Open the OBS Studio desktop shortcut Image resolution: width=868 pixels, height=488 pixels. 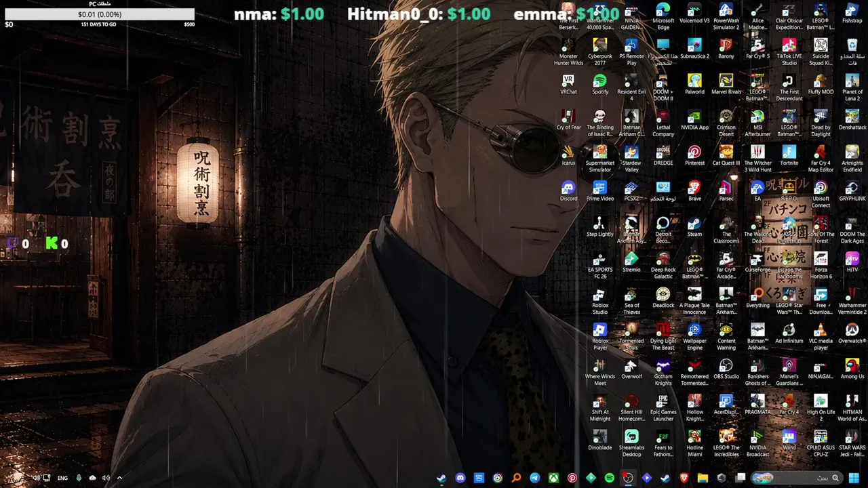pos(726,369)
